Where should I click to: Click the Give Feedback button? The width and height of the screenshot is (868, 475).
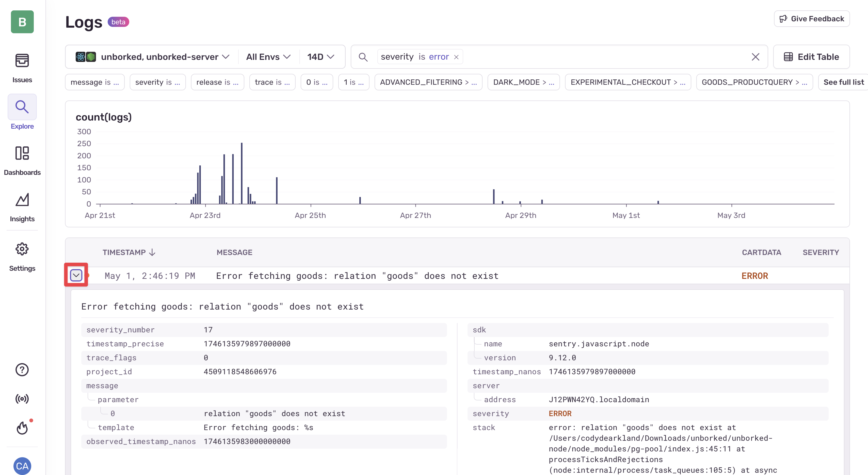(x=811, y=19)
